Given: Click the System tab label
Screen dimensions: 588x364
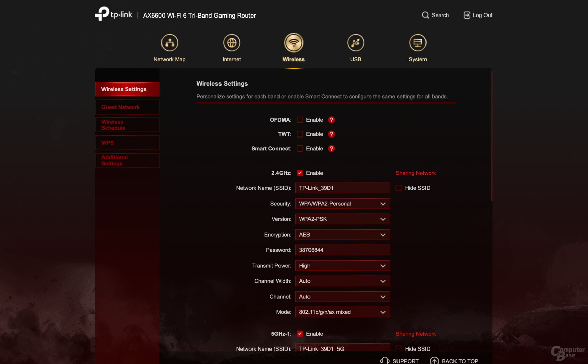Looking at the screenshot, I should pyautogui.click(x=418, y=59).
